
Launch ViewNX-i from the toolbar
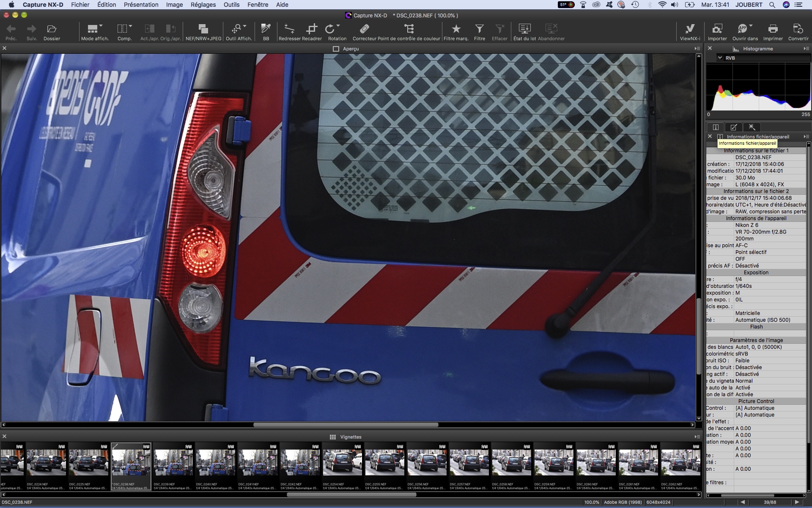690,32
